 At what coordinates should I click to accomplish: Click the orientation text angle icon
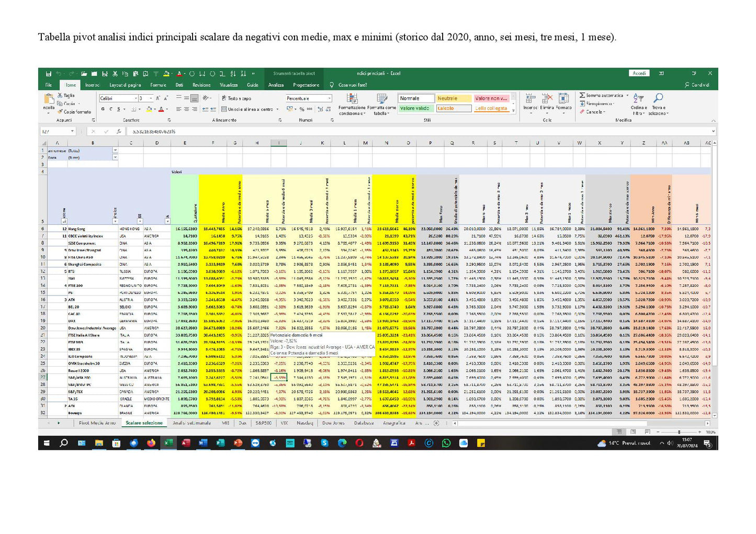[206, 98]
